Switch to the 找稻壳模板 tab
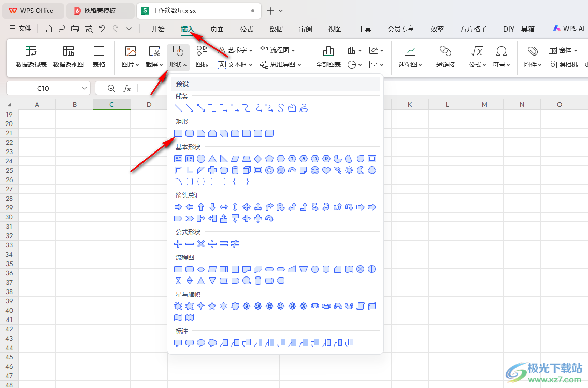 click(100, 11)
